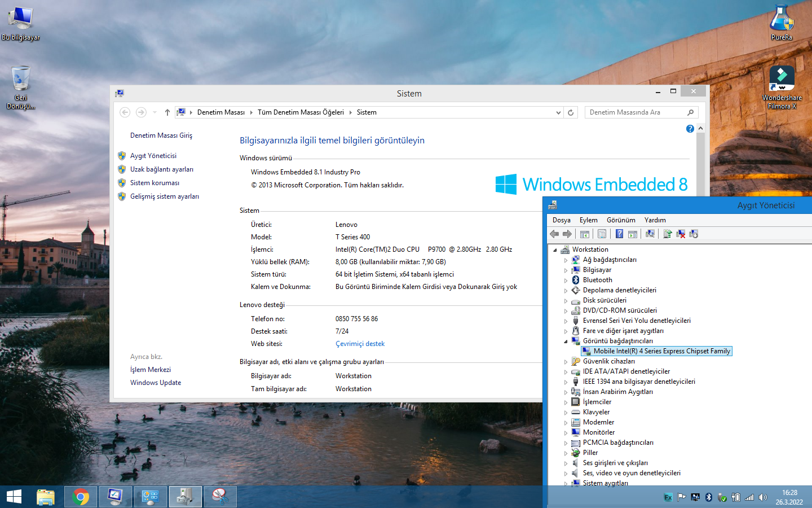The height and width of the screenshot is (508, 812).
Task: Expand the Disk sürücüleri category
Action: pyautogui.click(x=566, y=300)
